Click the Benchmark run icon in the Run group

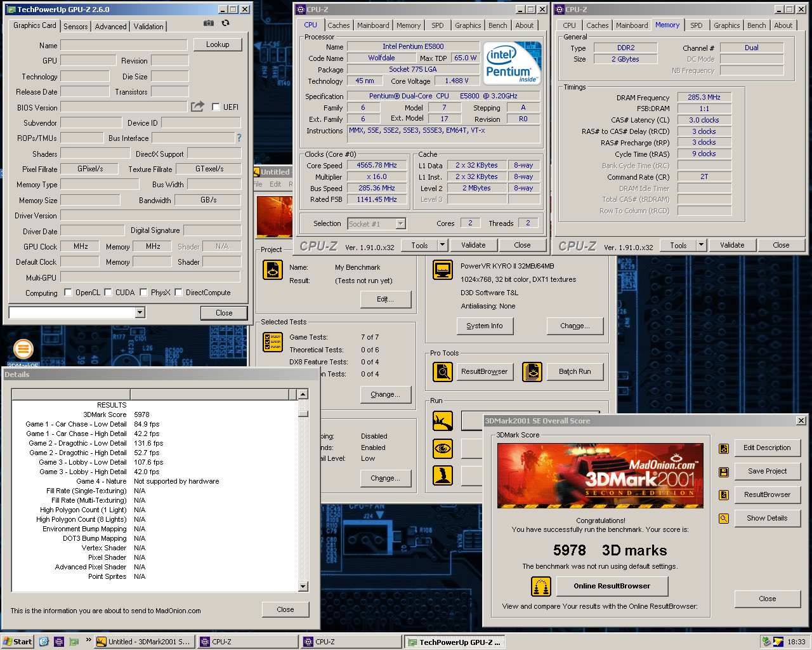coord(443,420)
